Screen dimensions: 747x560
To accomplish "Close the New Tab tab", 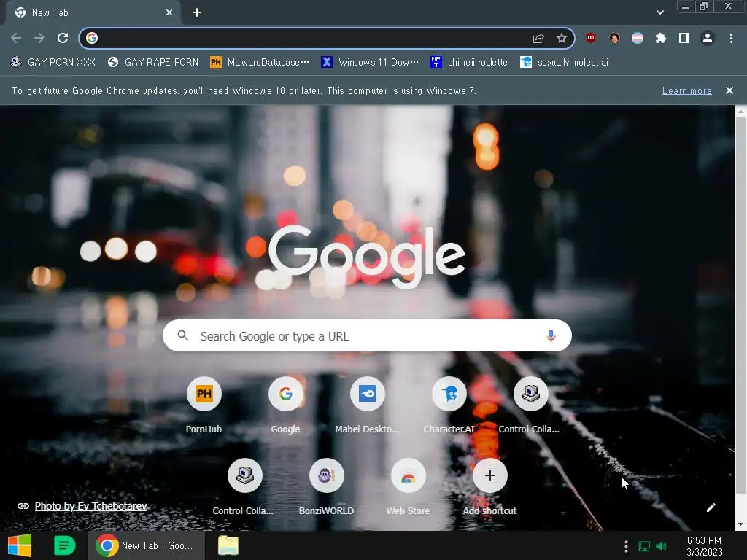I will 169,13.
